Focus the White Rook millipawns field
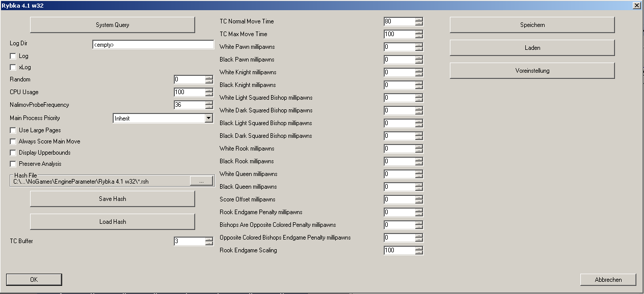Image resolution: width=644 pixels, height=294 pixels. coord(399,149)
